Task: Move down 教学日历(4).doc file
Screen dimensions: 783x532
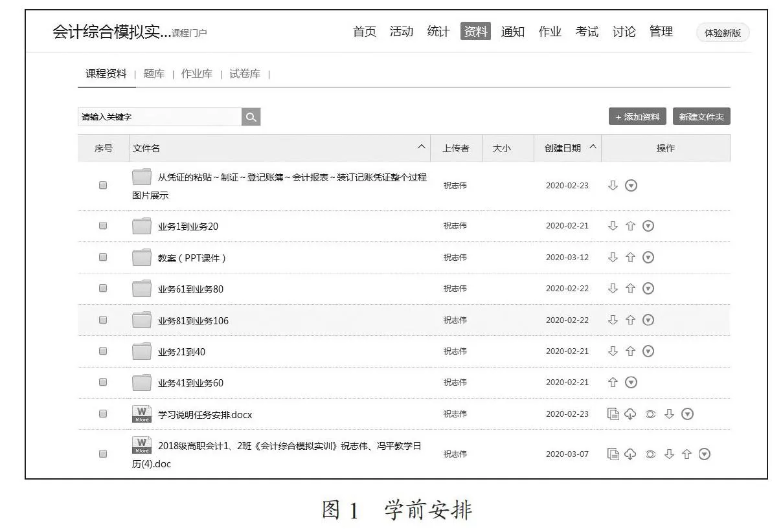Action: point(670,454)
